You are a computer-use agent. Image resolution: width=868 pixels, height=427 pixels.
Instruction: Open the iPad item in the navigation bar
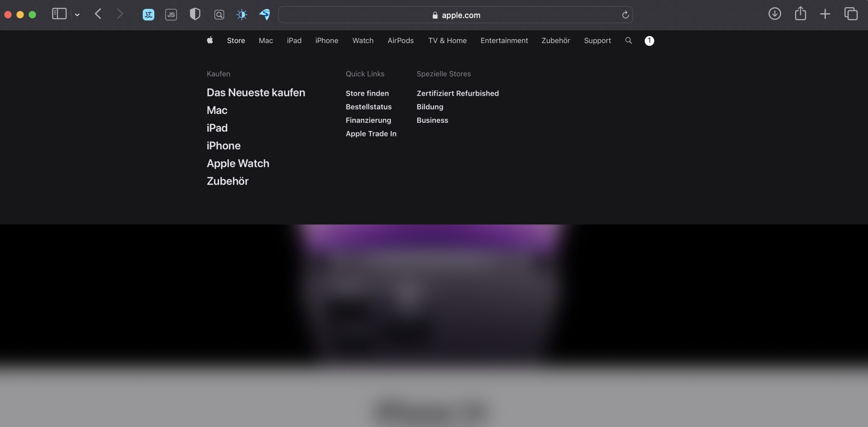(x=294, y=40)
